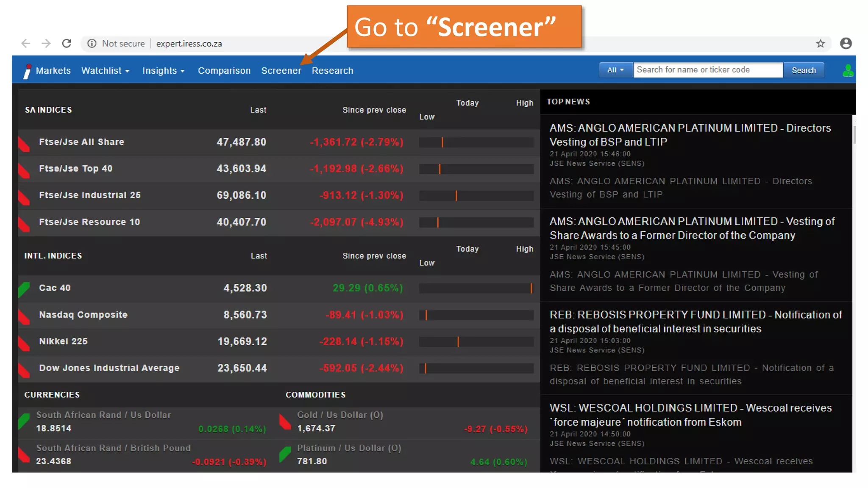868x488 pixels.
Task: Click the 47,487.80 last value
Action: 242,142
